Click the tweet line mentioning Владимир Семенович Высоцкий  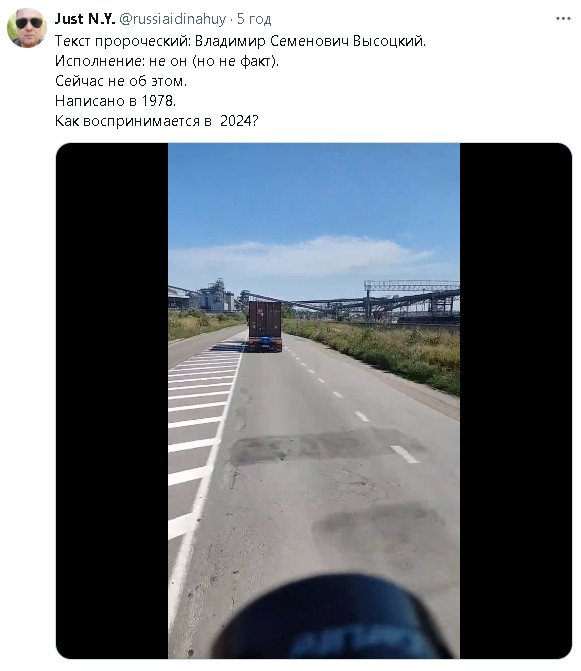[240, 41]
